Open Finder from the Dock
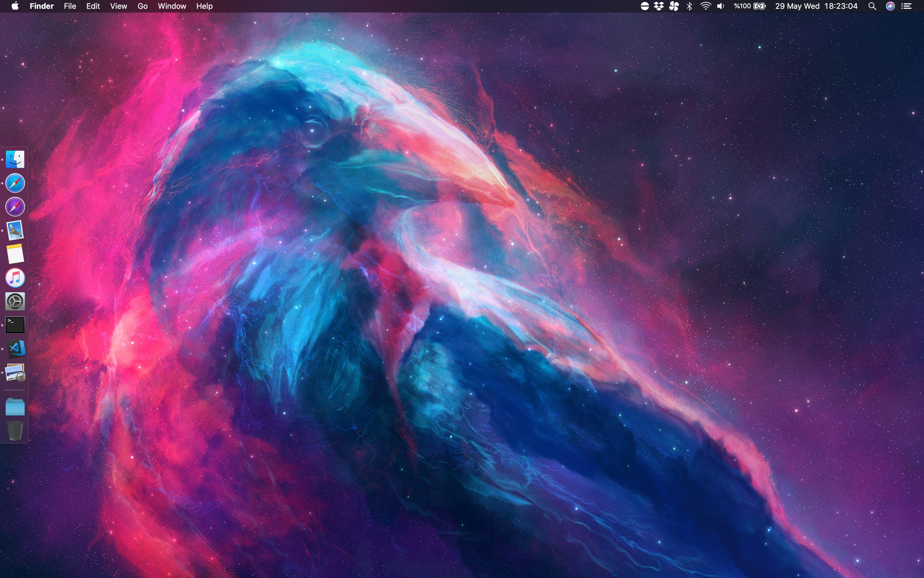 (x=15, y=159)
